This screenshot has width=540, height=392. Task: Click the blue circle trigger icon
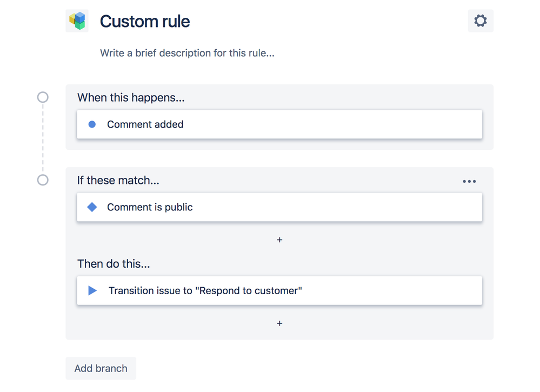tap(92, 124)
